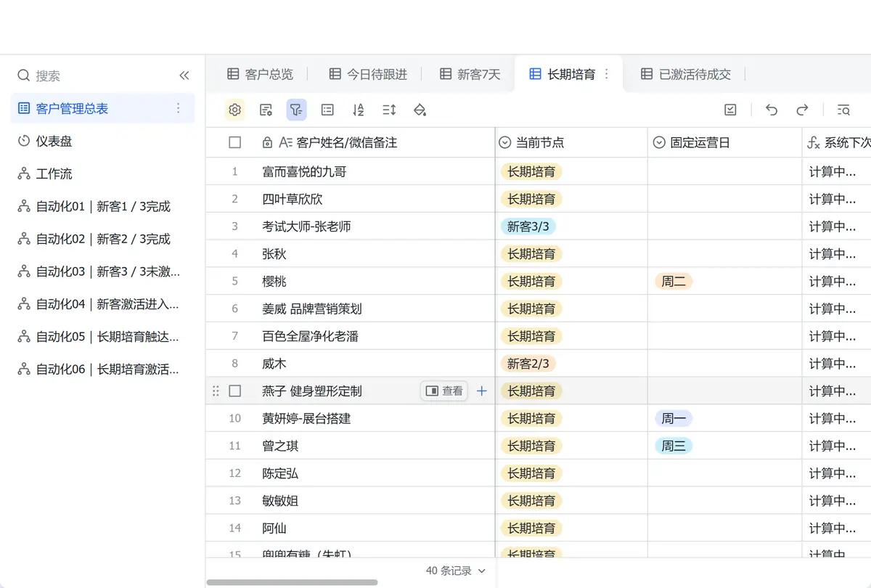Click 新客3/3 tag for 考试大师-张老师

click(528, 226)
